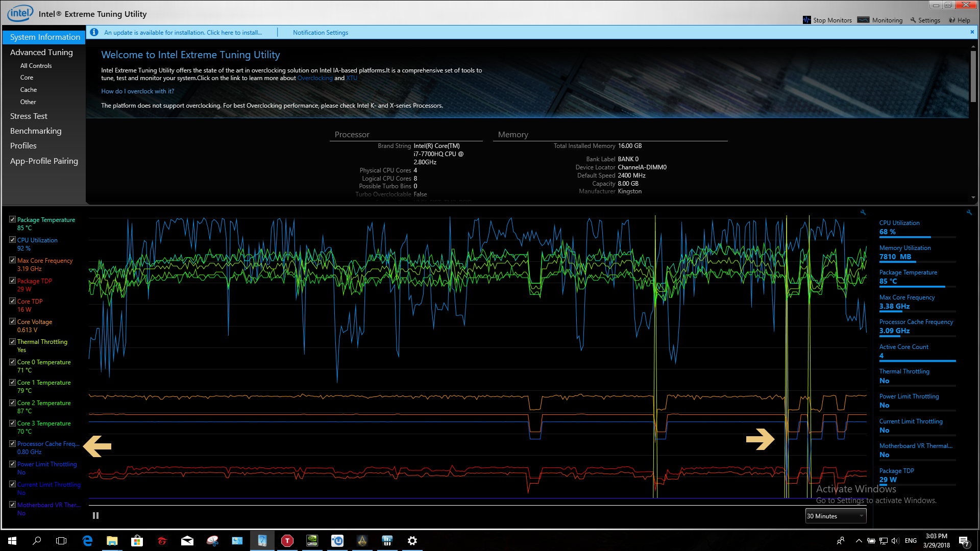The image size is (980, 551).
Task: Open Cache tuning page
Action: click(28, 90)
